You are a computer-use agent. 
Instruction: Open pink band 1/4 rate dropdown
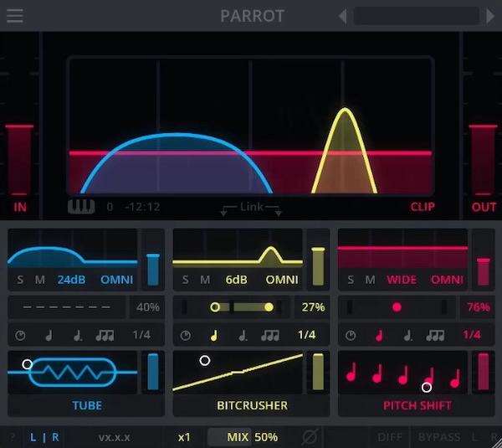[x=472, y=335]
